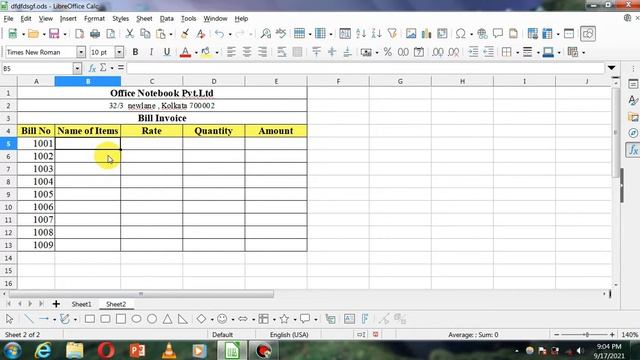
Task: Select the Rectangle shape tool
Action: [x=90, y=319]
